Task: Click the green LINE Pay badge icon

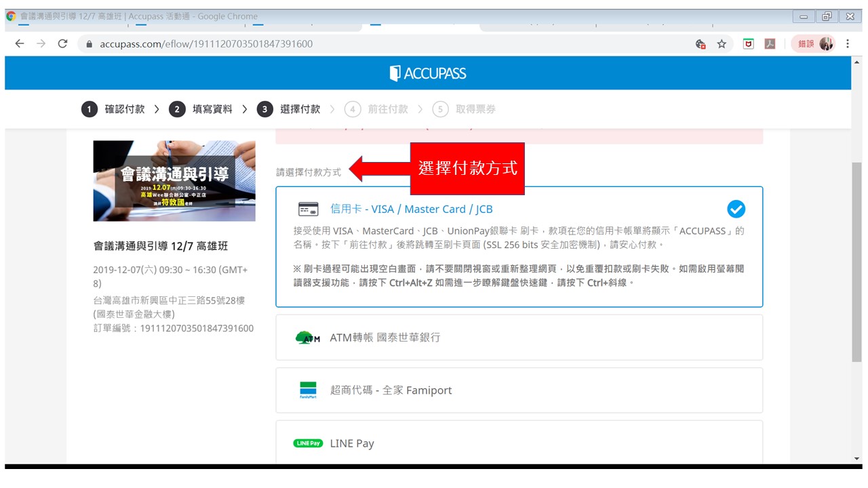Action: (x=308, y=443)
